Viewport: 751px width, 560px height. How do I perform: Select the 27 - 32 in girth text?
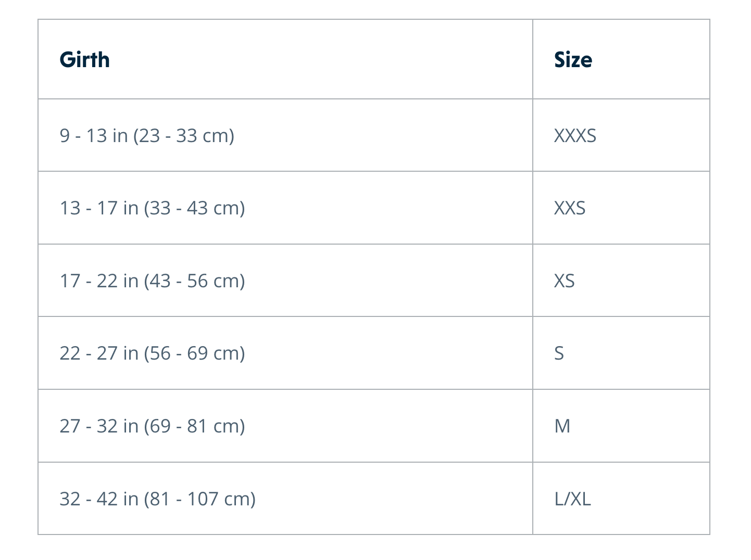point(99,426)
